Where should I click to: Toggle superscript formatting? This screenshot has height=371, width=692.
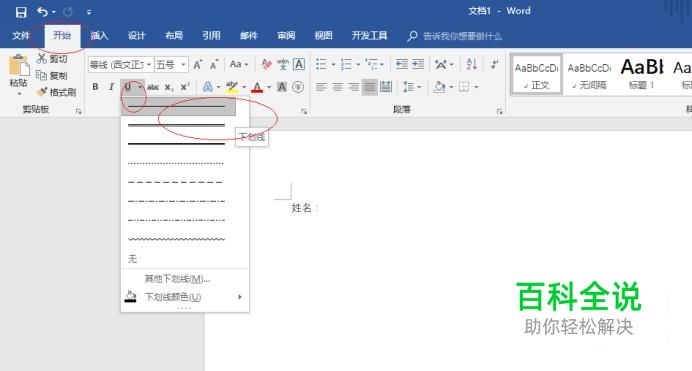point(185,87)
